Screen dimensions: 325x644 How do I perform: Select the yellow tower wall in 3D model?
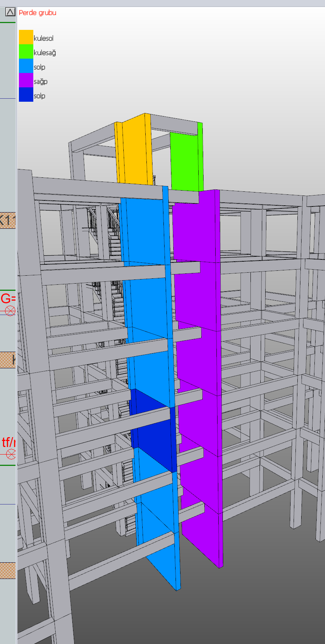pyautogui.click(x=135, y=151)
